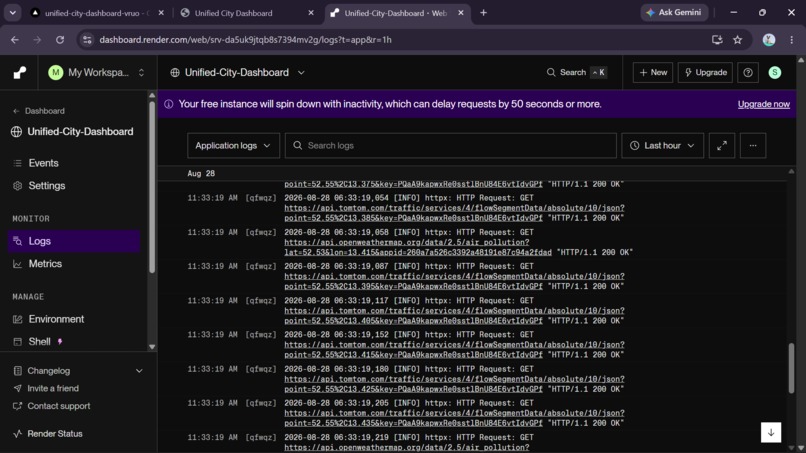The width and height of the screenshot is (806, 453).
Task: Click the Render Status pulse icon
Action: coord(17,433)
